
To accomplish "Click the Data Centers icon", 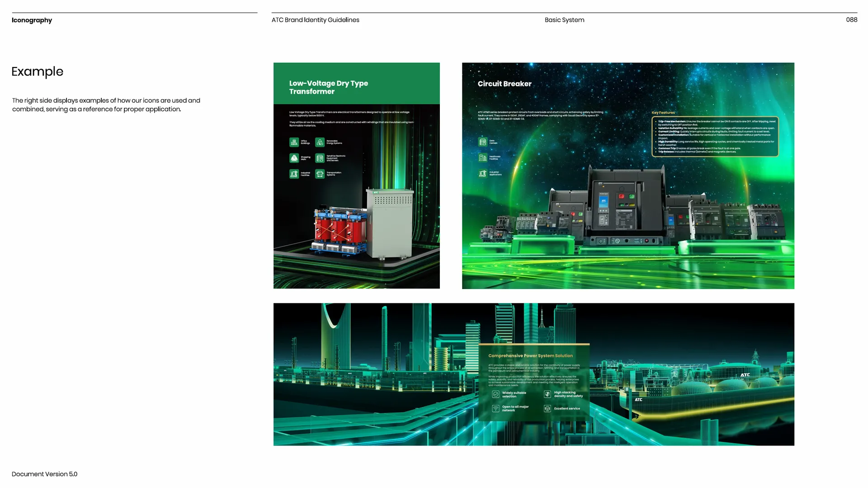I will [x=483, y=142].
